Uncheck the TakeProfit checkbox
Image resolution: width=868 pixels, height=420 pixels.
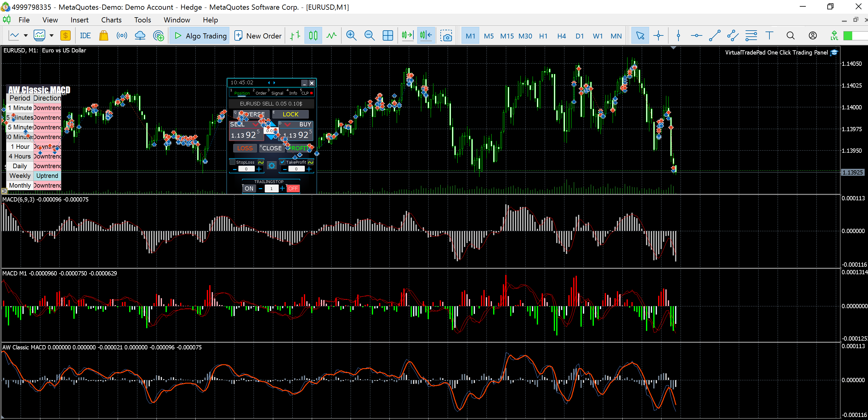[282, 162]
